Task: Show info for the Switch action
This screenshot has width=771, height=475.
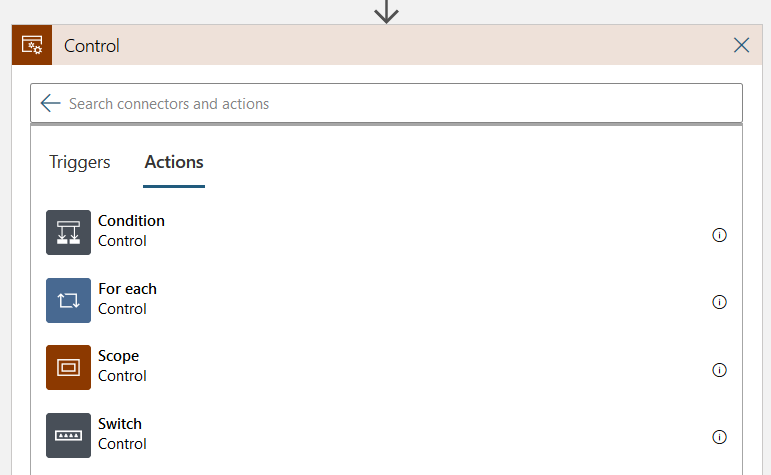Action: 719,437
